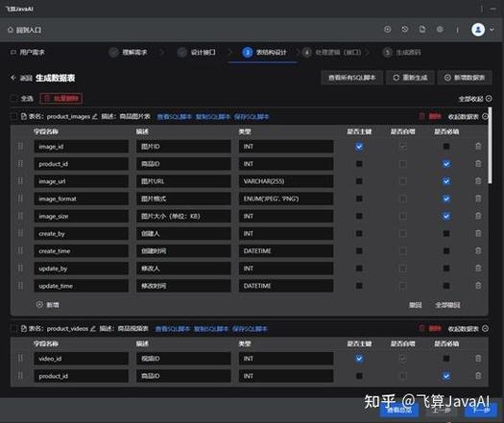Viewport: 504px width, 423px height.
Task: Toggle 是否自增 for the image_id field
Action: [x=403, y=147]
